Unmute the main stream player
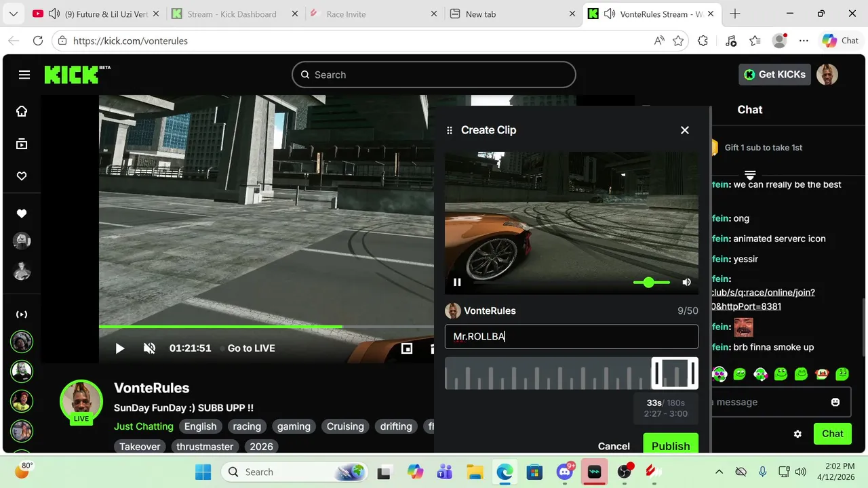 (x=149, y=348)
